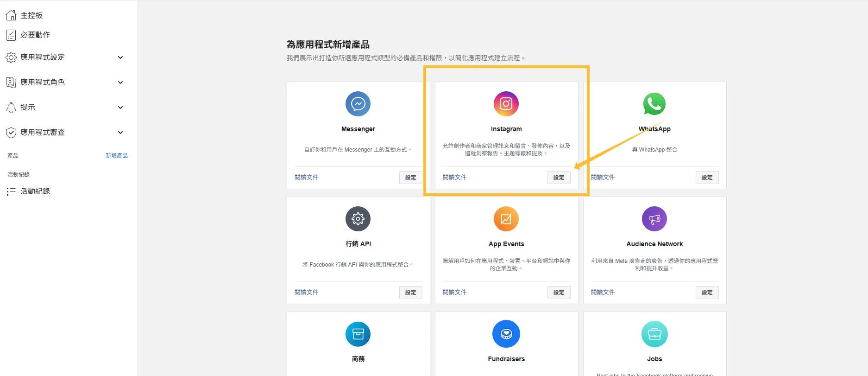Click the 新增產品 link in sidebar
This screenshot has width=868, height=376.
[116, 156]
